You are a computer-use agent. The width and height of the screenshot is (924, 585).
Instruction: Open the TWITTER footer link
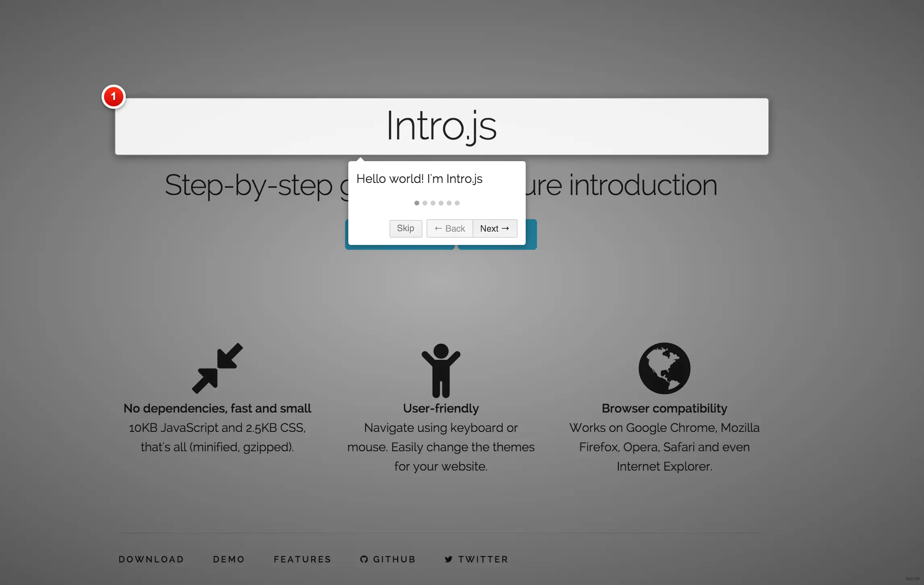[477, 559]
